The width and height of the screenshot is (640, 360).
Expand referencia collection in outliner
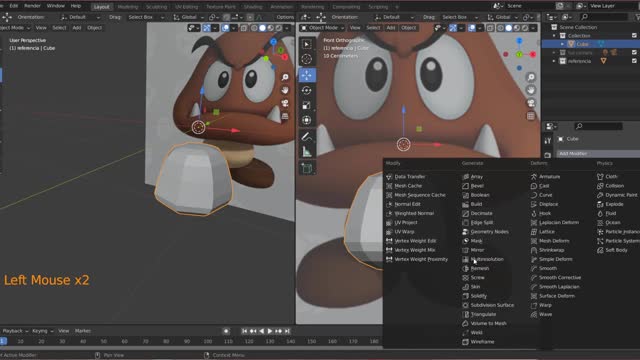554,61
